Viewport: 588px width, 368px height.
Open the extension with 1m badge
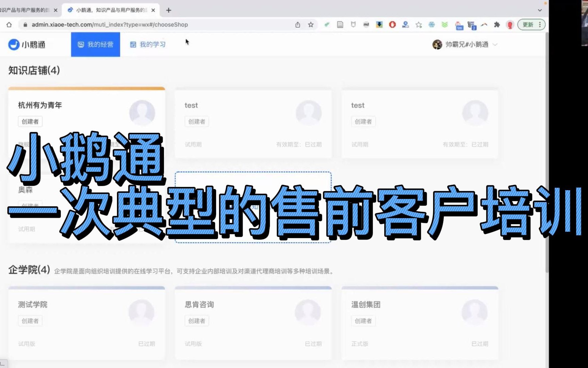[x=459, y=25]
